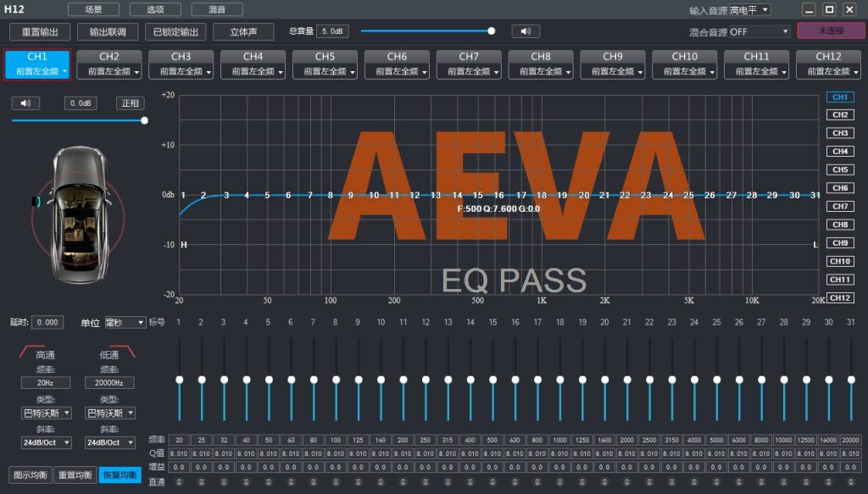Open the high-pass filter type dropdown
868x494 pixels.
[47, 413]
